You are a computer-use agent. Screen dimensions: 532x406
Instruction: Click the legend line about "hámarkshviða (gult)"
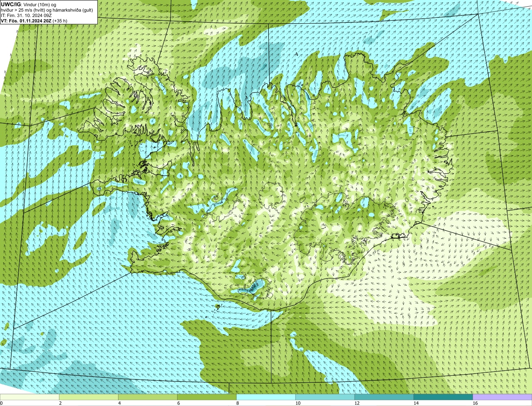point(47,10)
